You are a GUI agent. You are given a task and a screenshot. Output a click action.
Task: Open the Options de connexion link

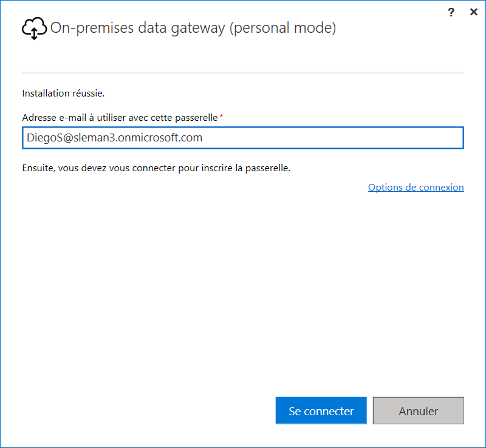coord(416,188)
